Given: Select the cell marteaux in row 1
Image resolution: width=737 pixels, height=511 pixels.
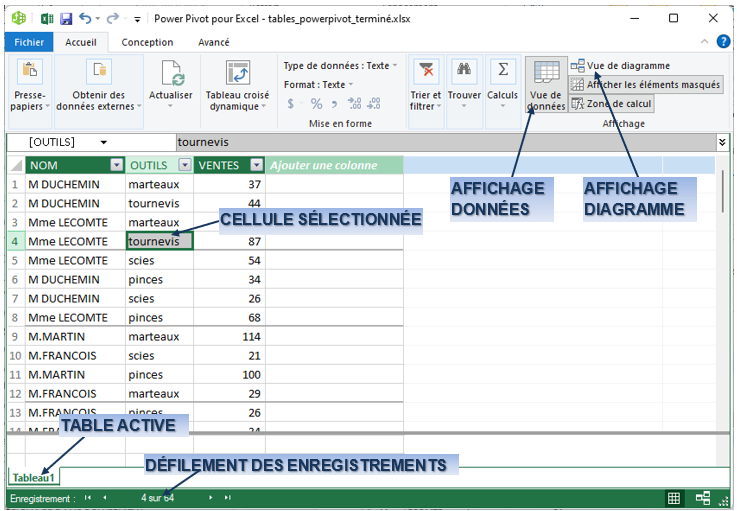Looking at the screenshot, I should pos(159,184).
